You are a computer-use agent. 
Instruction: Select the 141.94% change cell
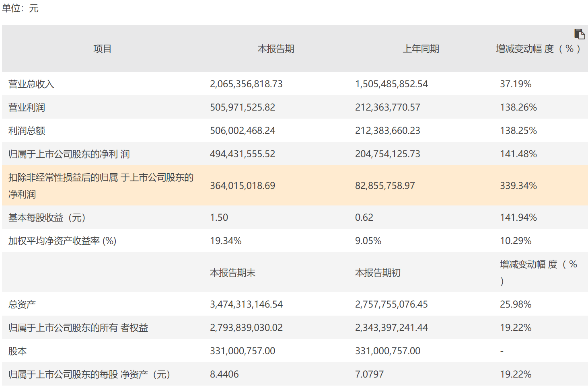(518, 218)
